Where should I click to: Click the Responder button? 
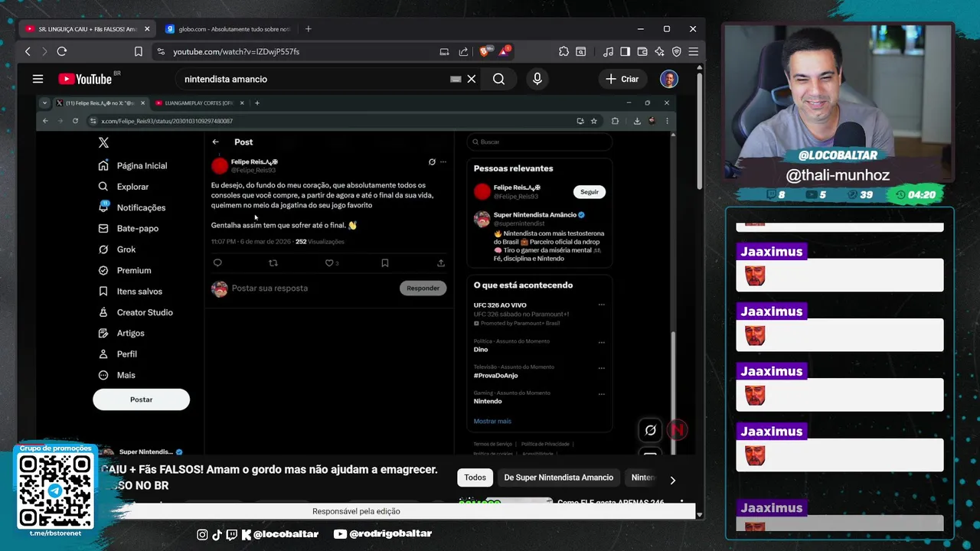pyautogui.click(x=423, y=289)
